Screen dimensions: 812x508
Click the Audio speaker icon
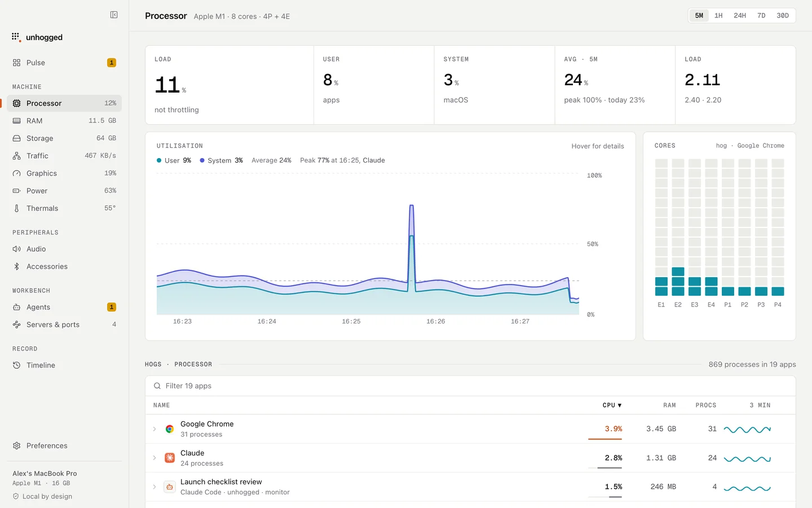[16, 249]
